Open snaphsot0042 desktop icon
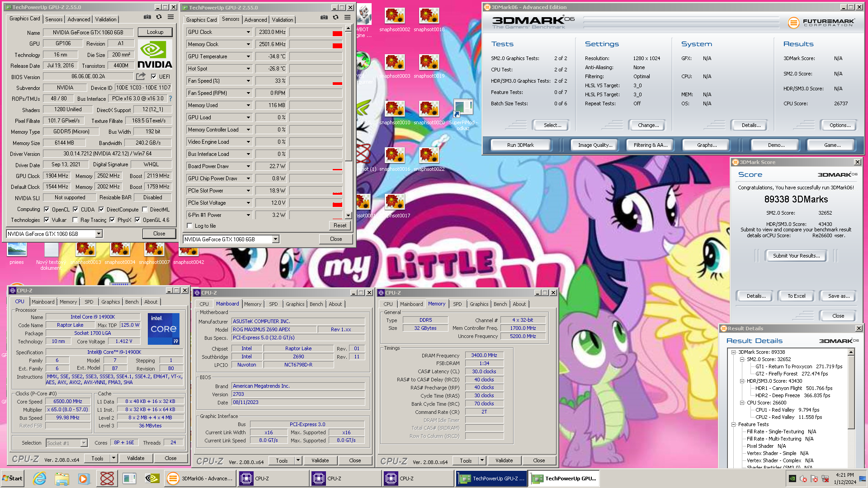This screenshot has width=868, height=488. 189,253
